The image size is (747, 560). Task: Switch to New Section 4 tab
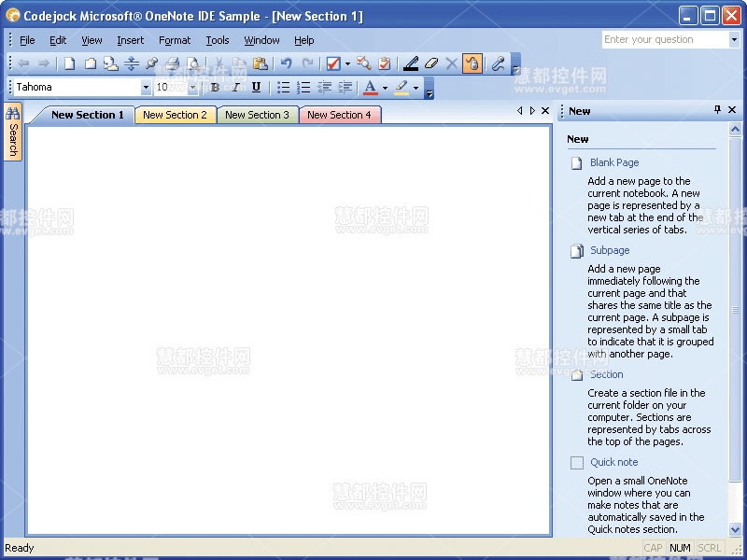(339, 115)
